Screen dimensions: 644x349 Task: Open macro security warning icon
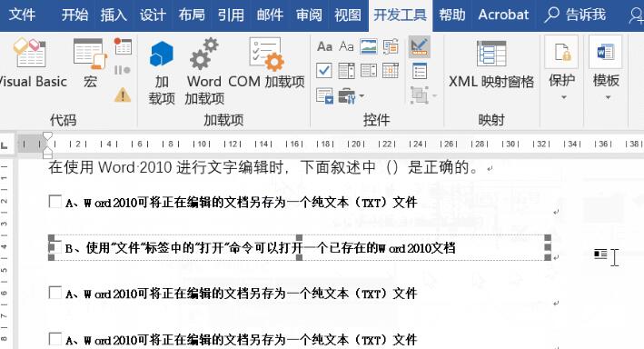coord(123,95)
